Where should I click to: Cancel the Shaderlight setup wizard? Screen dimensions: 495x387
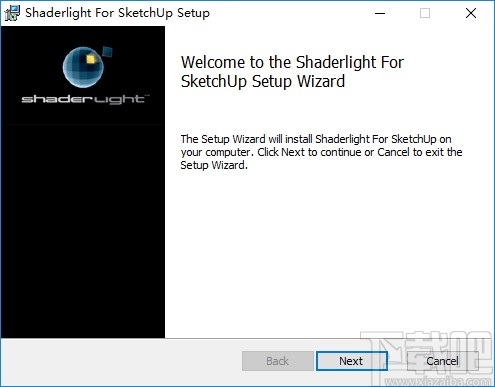pyautogui.click(x=442, y=361)
